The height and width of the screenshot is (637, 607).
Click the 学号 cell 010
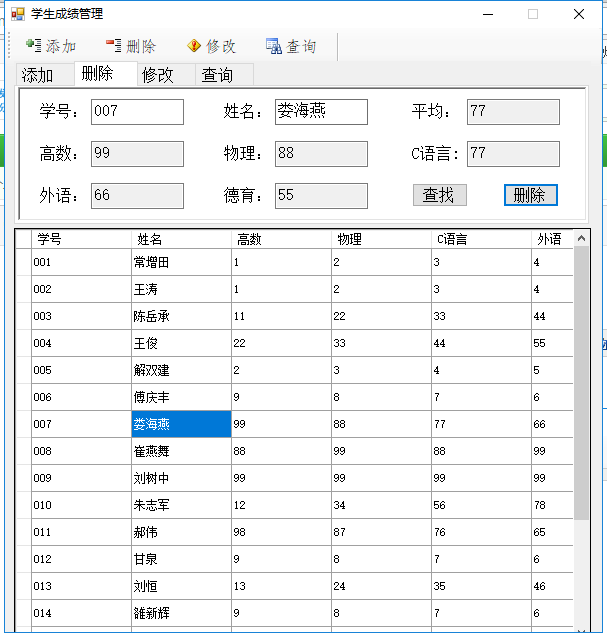(x=81, y=505)
